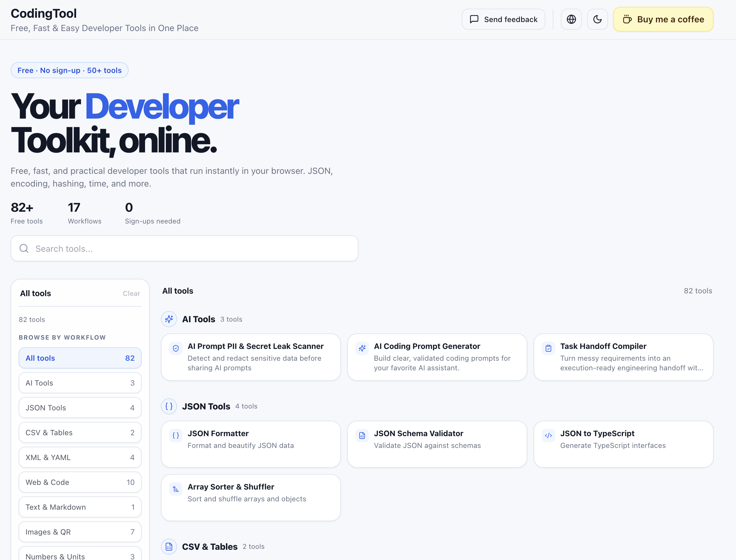
Task: Click the JSON Schema Validator file icon
Action: click(362, 435)
